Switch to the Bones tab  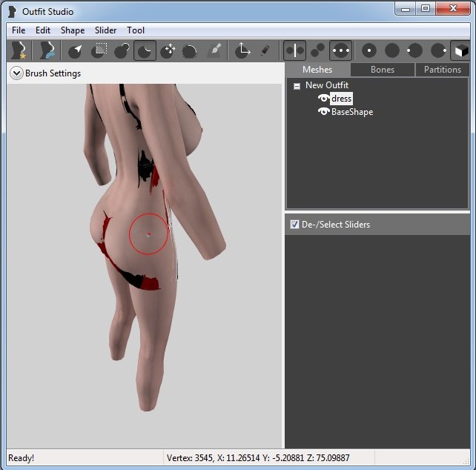point(383,70)
